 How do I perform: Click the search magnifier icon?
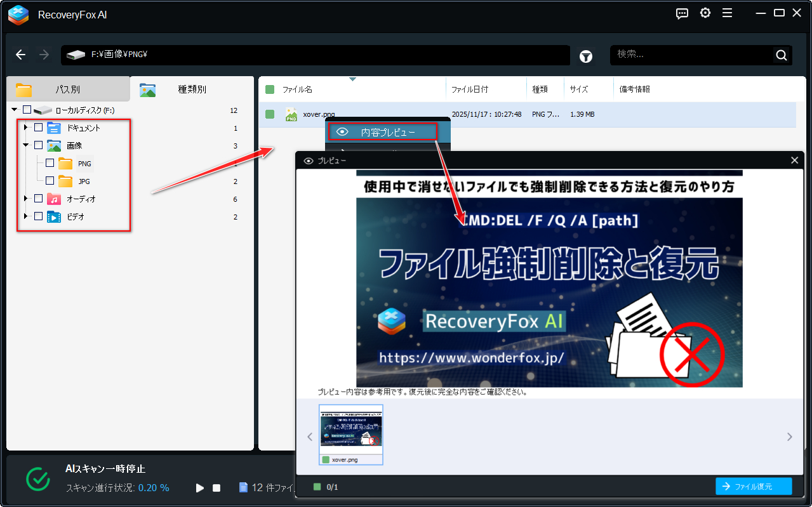pyautogui.click(x=781, y=55)
